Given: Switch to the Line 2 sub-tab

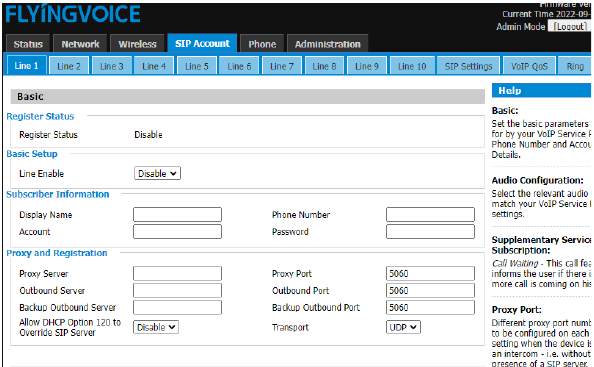Looking at the screenshot, I should (x=69, y=66).
